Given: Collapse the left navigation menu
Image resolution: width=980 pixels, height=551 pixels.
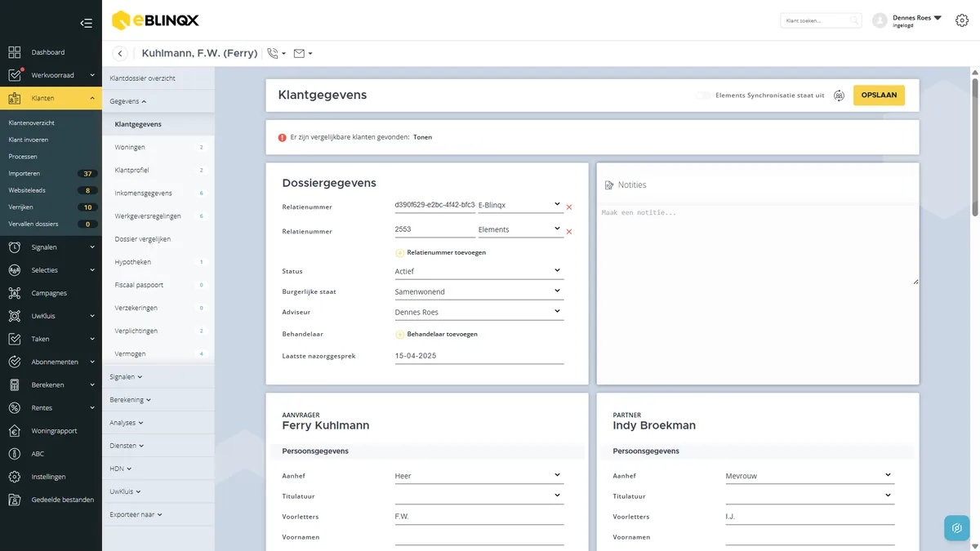Looking at the screenshot, I should point(86,23).
